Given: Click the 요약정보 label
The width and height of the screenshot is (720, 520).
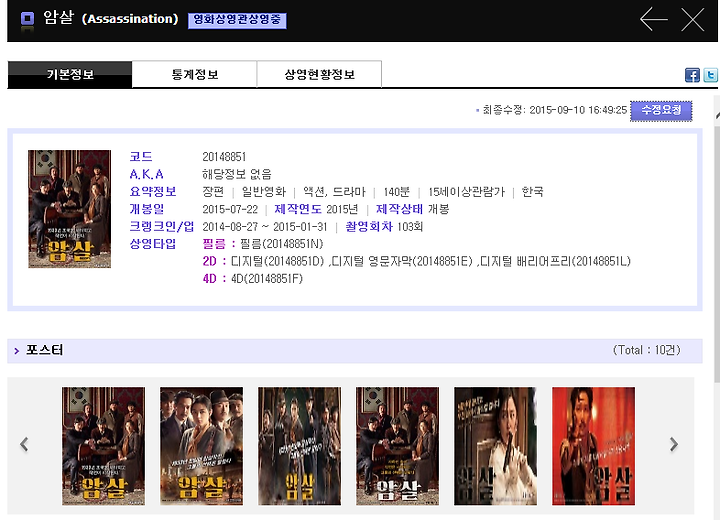Looking at the screenshot, I should coord(153,192).
